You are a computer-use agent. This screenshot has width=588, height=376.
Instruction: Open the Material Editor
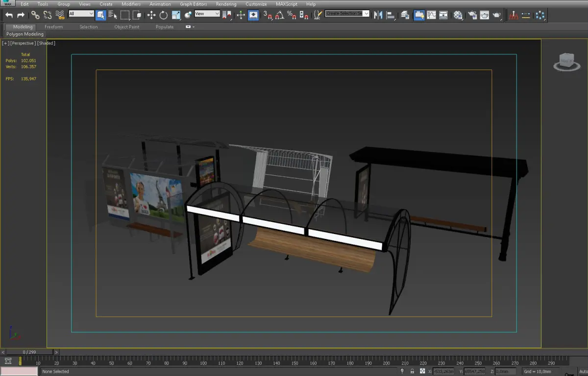(x=458, y=15)
